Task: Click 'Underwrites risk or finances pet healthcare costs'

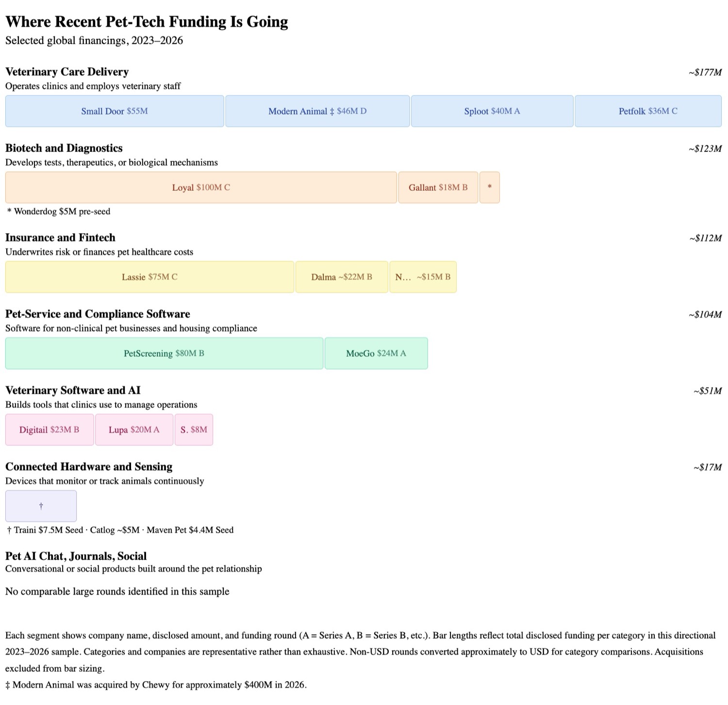Action: [99, 252]
